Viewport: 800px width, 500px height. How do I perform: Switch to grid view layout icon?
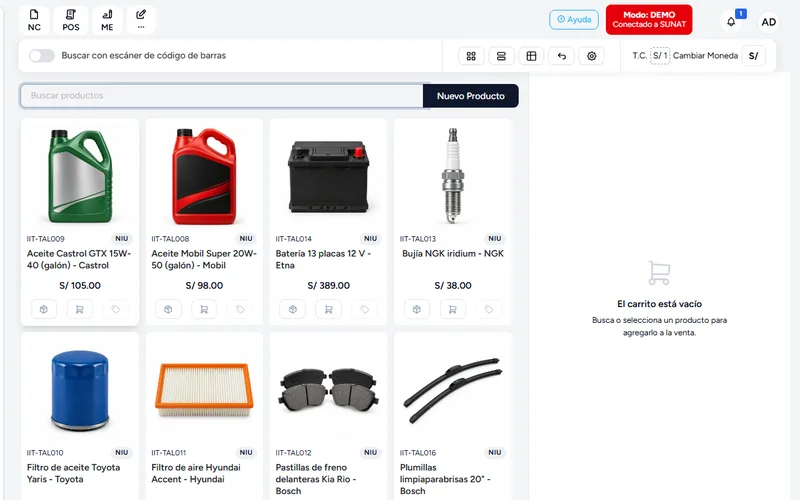coord(471,56)
